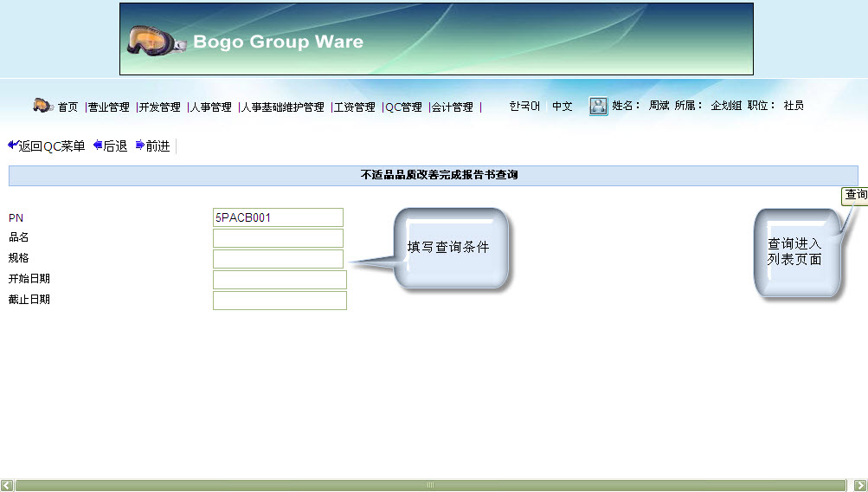The height and width of the screenshot is (492, 868).
Task: Open the 会计管理 menu
Action: coord(452,107)
